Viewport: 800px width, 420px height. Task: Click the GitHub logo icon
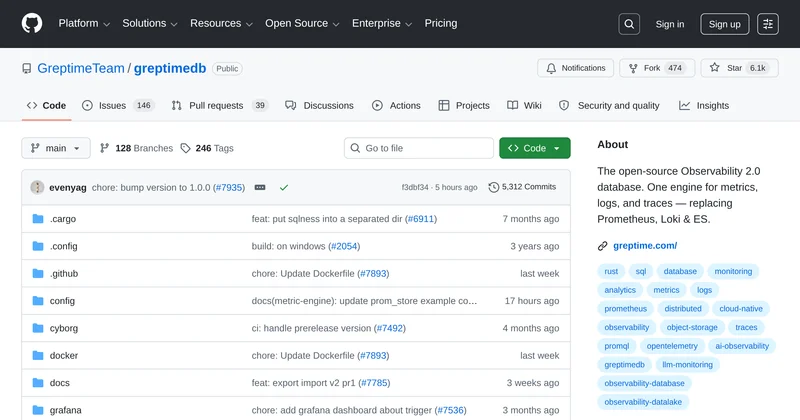33,24
